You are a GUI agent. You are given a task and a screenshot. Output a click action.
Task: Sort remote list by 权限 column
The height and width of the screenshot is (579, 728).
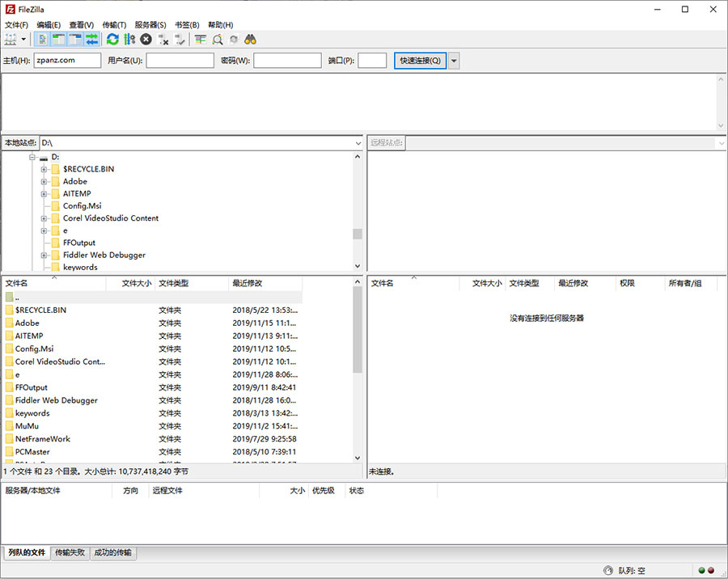pyautogui.click(x=640, y=283)
